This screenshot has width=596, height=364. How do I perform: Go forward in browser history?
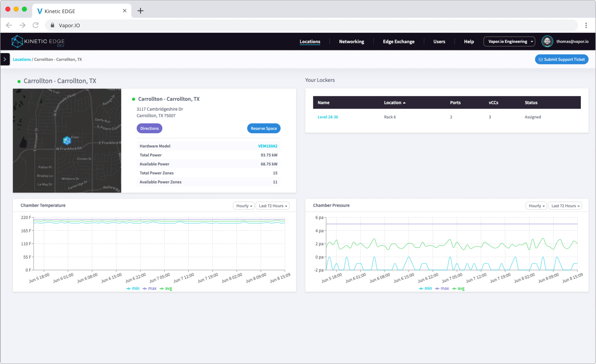pyautogui.click(x=23, y=25)
